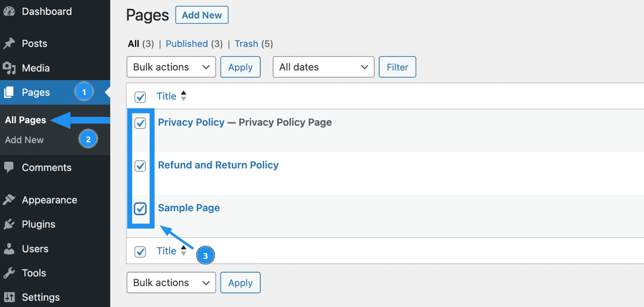Toggle the select-all checkbox in top header
The height and width of the screenshot is (307, 644).
[140, 97]
